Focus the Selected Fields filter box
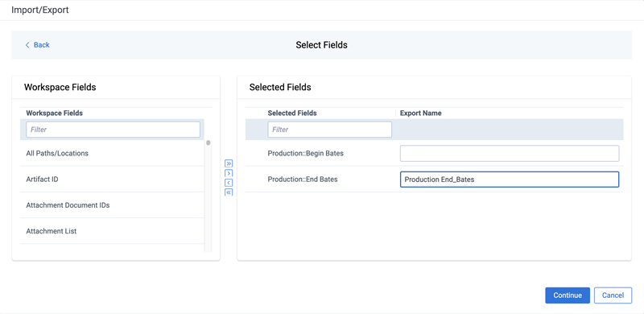 [x=330, y=130]
